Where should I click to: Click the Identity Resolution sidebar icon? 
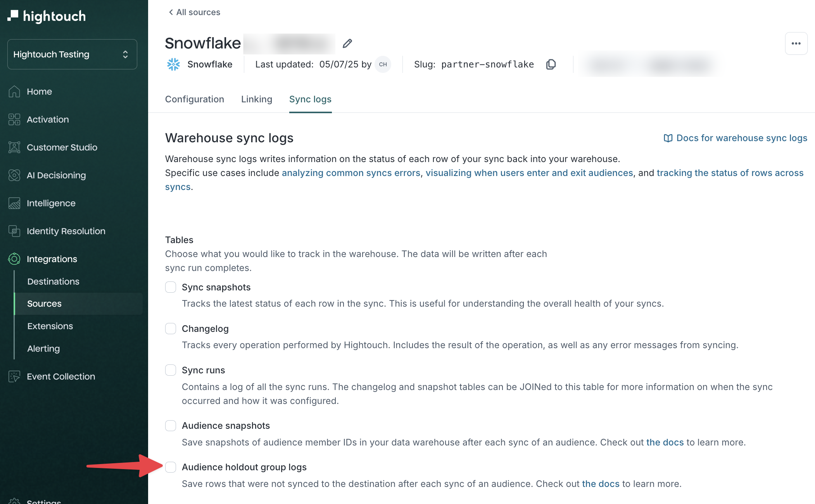(14, 231)
